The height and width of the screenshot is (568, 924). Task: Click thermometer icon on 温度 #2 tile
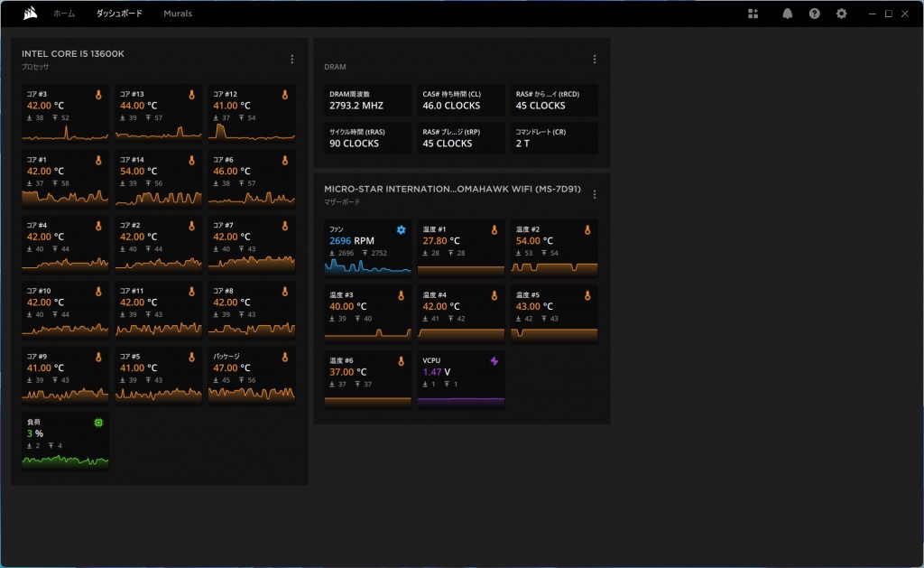click(587, 230)
